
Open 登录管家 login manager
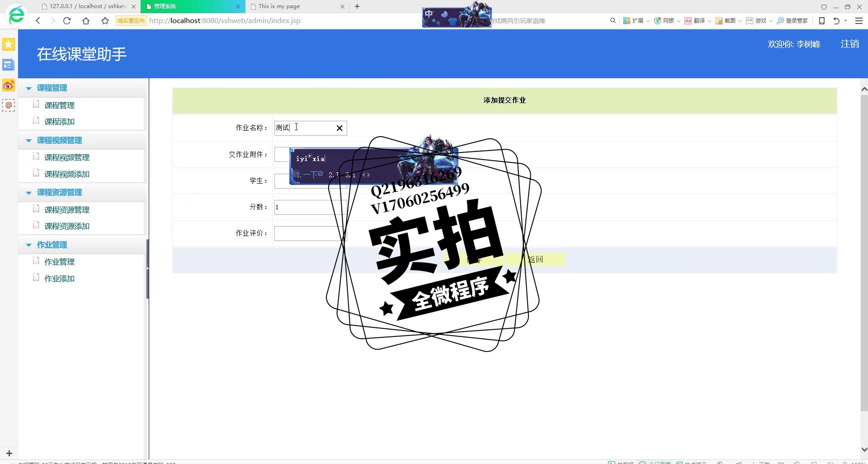pyautogui.click(x=792, y=21)
